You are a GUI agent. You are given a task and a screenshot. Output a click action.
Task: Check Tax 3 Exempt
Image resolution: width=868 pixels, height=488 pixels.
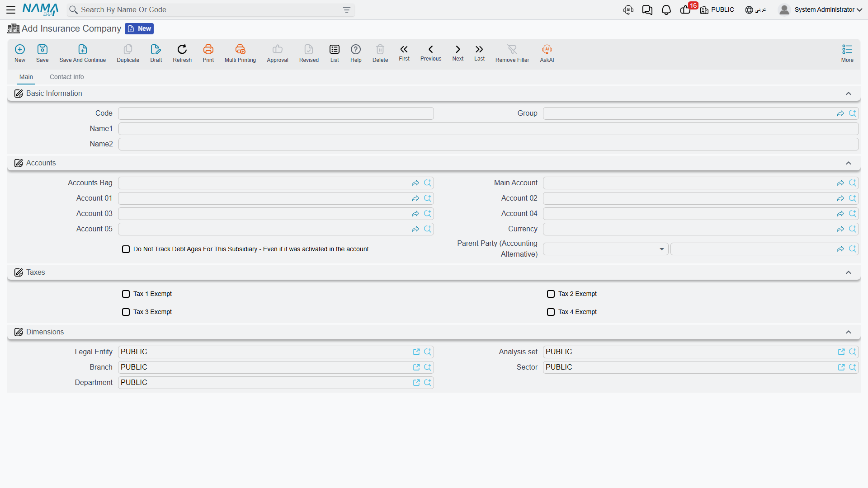pyautogui.click(x=126, y=312)
